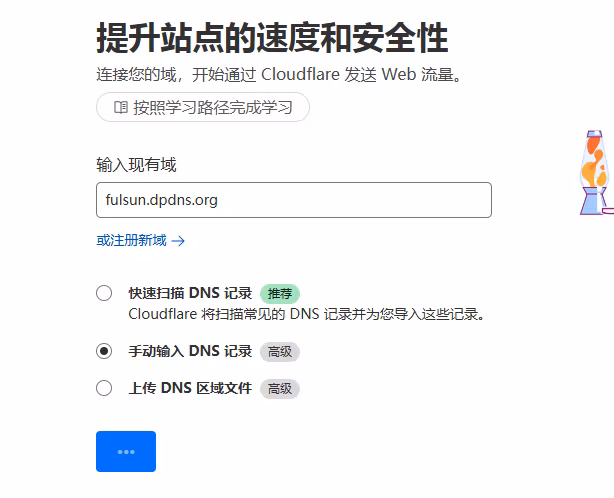Select the 上传 DNS 区域文件 radio button

[104, 388]
